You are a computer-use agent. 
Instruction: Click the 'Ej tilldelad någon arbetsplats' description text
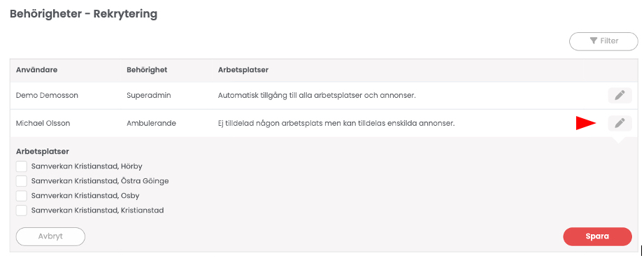(x=336, y=123)
